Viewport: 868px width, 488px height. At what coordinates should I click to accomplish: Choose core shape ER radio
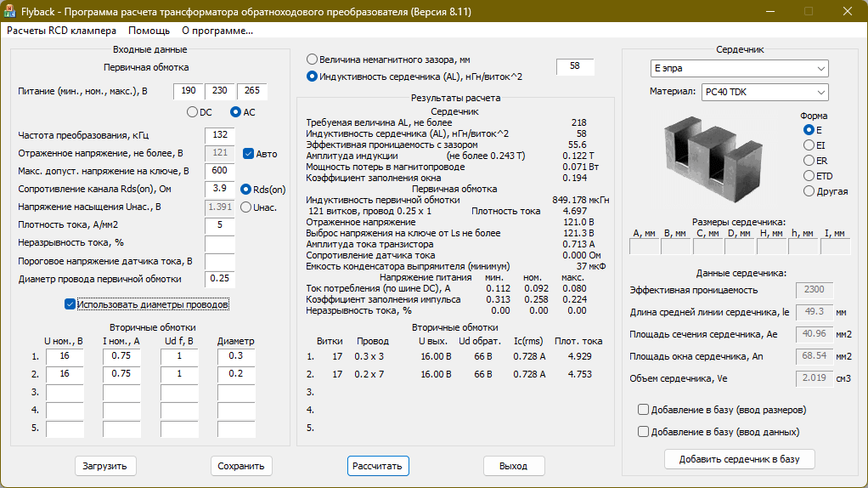[809, 161]
